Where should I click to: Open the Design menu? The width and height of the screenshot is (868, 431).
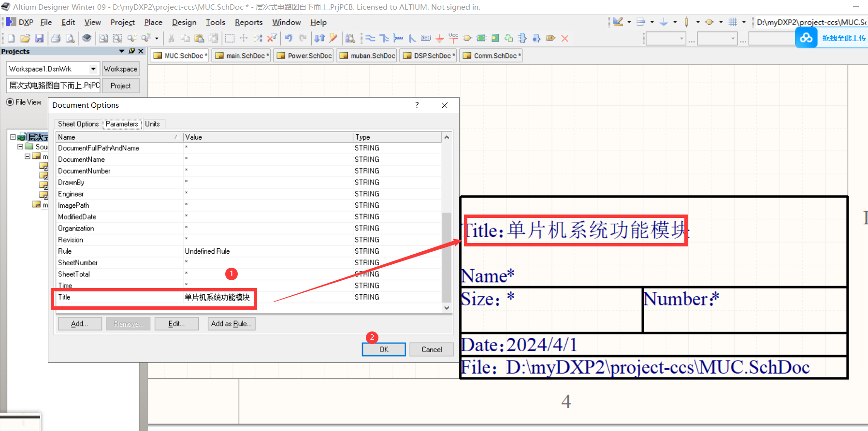(x=184, y=22)
